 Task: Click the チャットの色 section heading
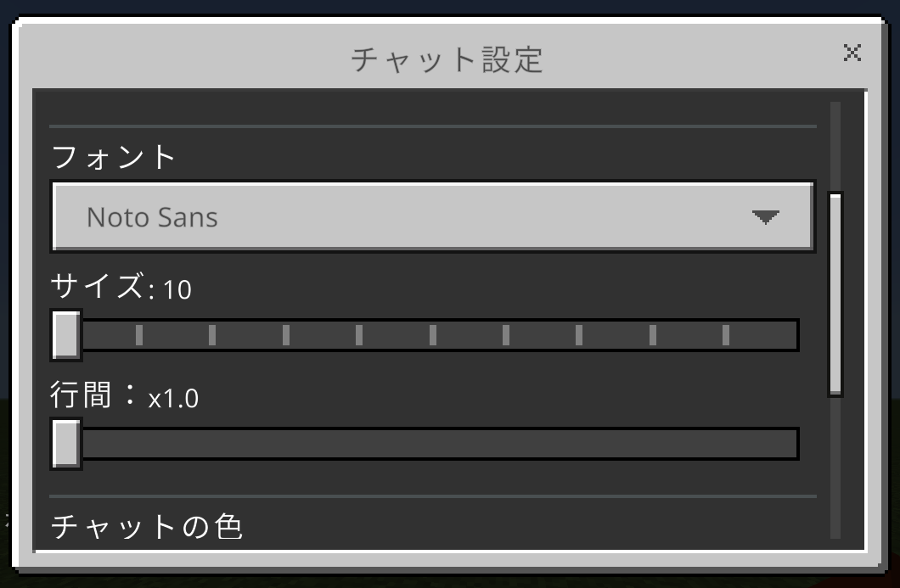pyautogui.click(x=146, y=527)
